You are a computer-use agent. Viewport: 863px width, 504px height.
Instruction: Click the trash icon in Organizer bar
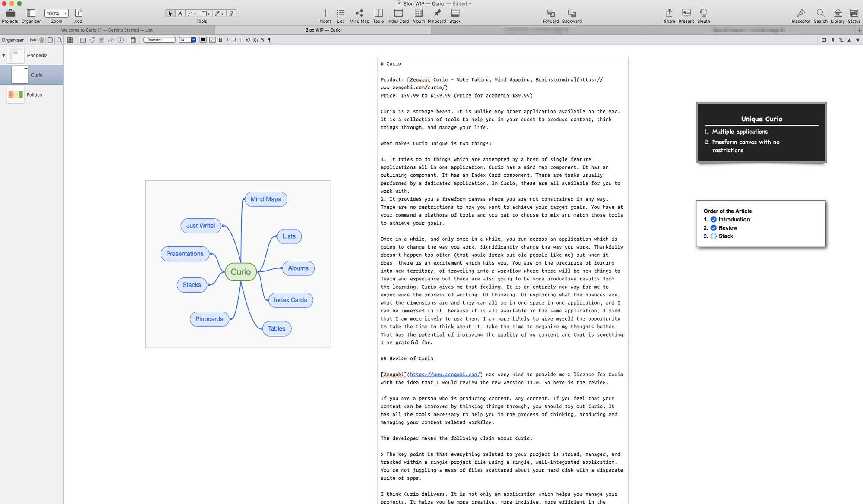[41, 40]
